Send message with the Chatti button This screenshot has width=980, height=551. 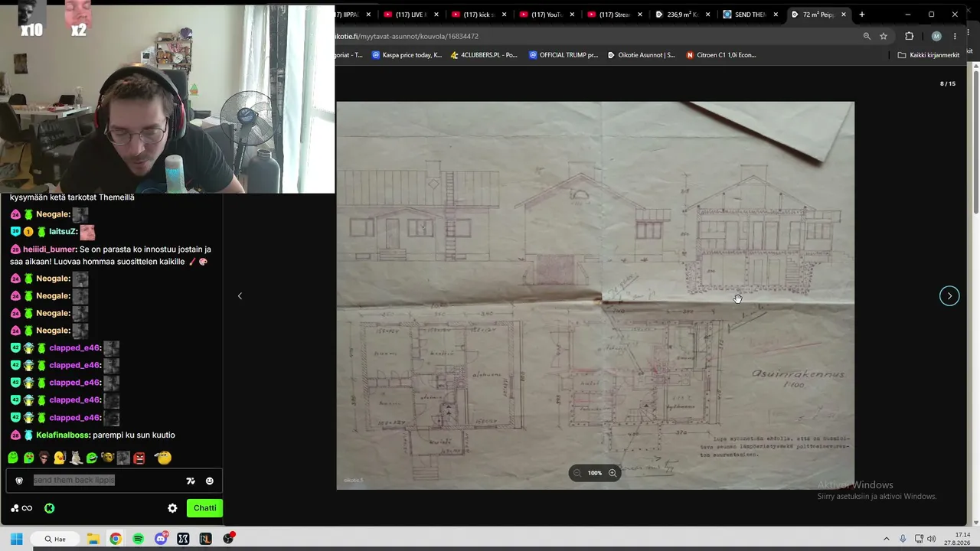pyautogui.click(x=204, y=508)
